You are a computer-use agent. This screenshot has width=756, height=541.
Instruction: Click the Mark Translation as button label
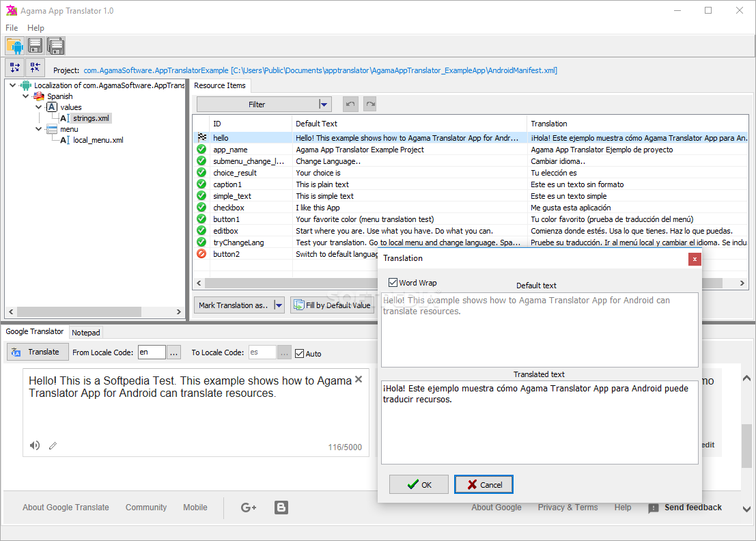(234, 305)
